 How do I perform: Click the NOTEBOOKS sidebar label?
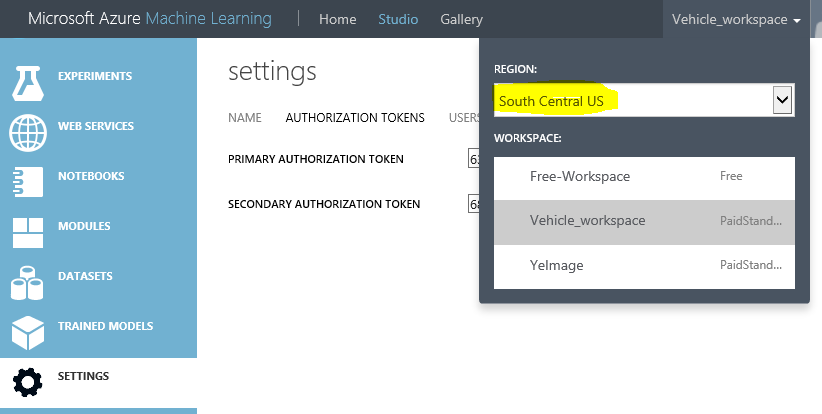pos(91,176)
